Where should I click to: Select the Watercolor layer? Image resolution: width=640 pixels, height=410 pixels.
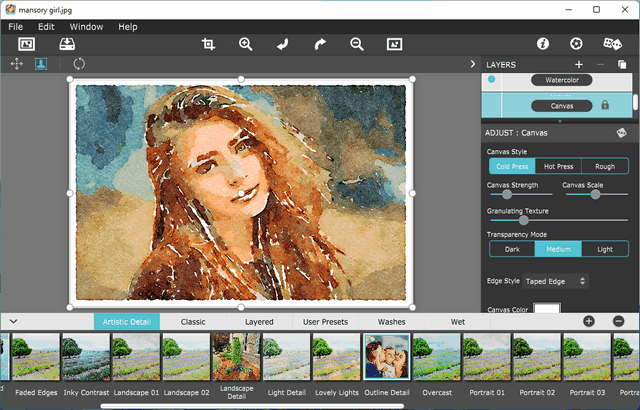561,79
